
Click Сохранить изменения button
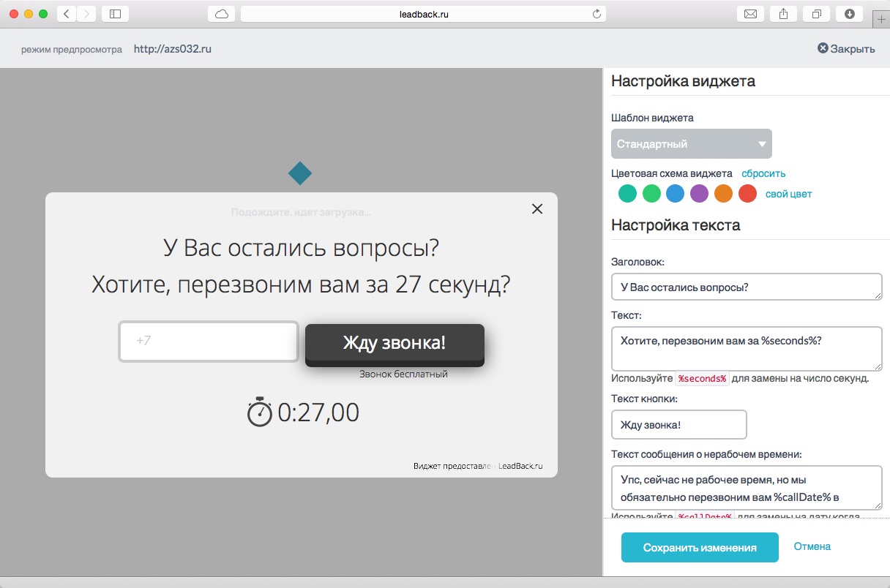pos(700,548)
